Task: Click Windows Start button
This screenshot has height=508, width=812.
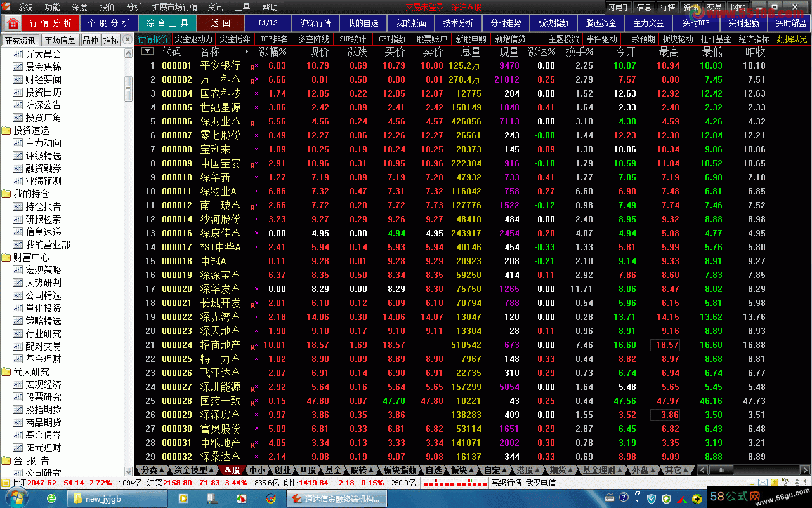Action: 17,498
